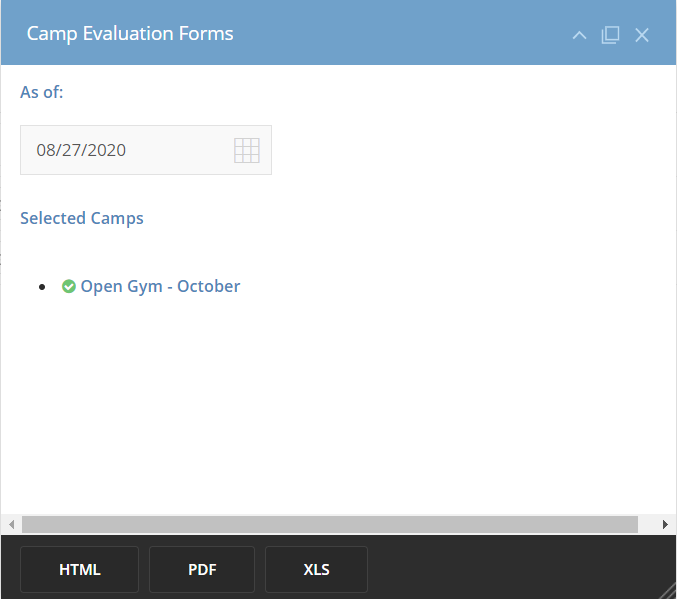
Task: Click the resize grip at the dialog corner
Action: coord(668,590)
